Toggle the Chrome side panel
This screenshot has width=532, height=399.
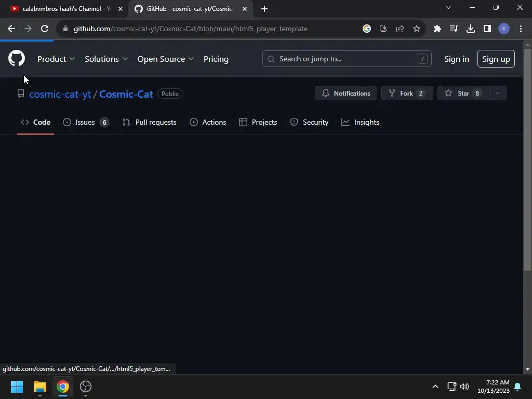[487, 29]
